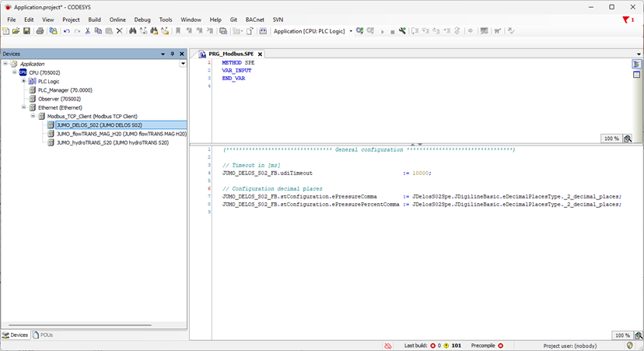Viewport: 644px width, 351px height.
Task: Open the Project menu
Action: tap(71, 19)
